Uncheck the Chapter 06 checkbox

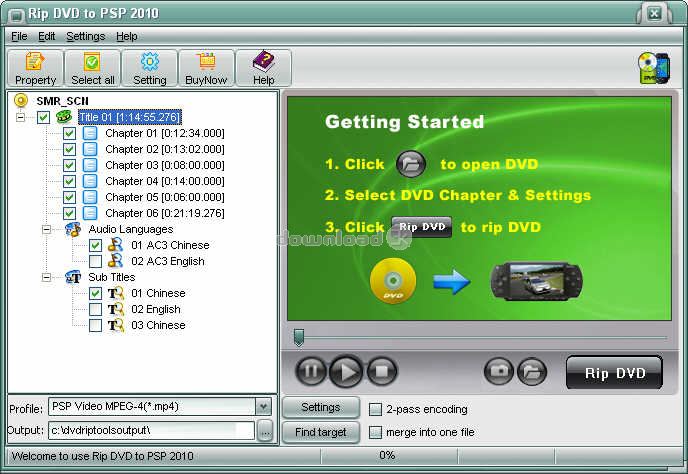[x=69, y=213]
